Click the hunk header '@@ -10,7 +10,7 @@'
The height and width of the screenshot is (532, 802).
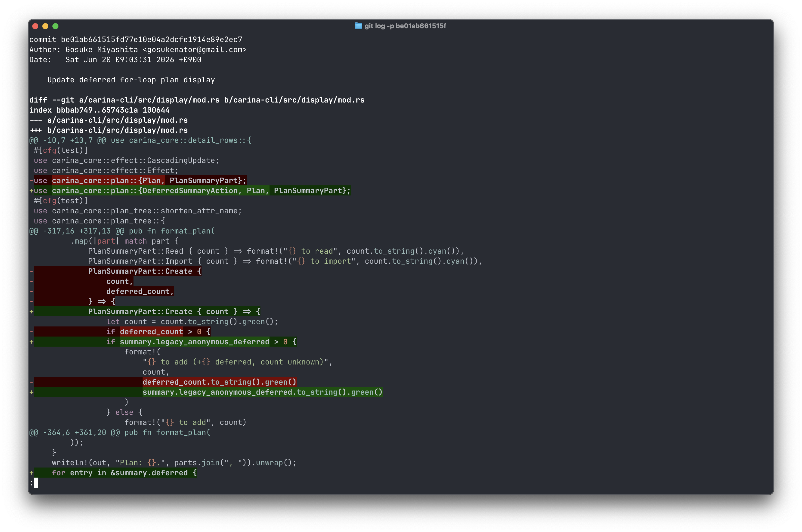[x=68, y=140]
